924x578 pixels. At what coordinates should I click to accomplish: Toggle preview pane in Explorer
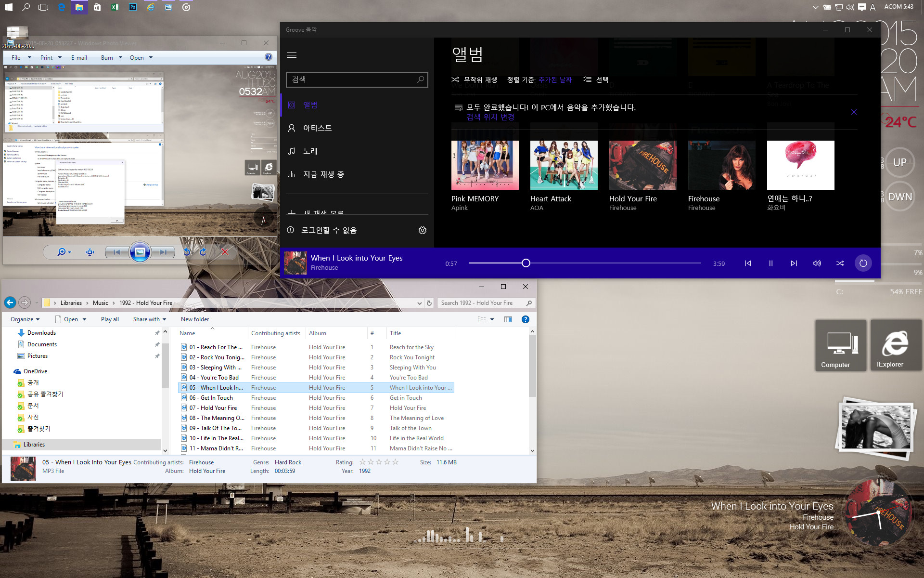pos(508,319)
